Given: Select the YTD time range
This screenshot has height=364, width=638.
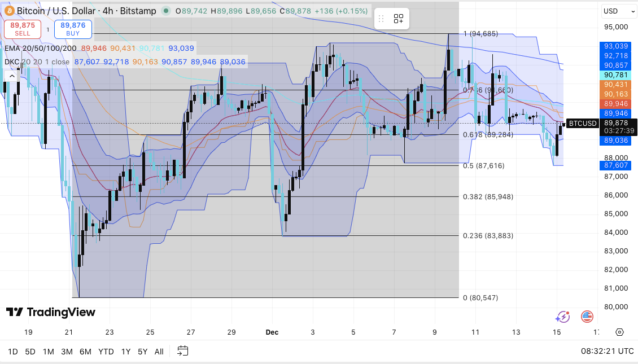Looking at the screenshot, I should pyautogui.click(x=106, y=352).
